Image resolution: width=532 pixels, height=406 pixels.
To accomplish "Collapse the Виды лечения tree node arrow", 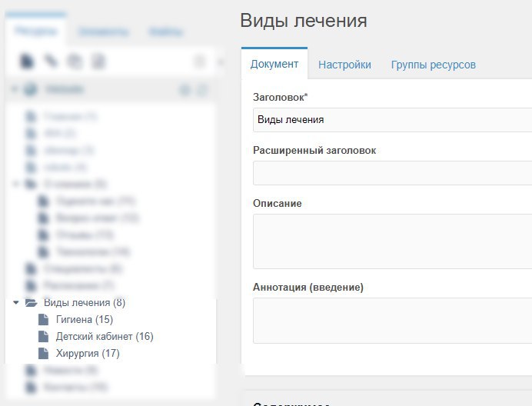I will (x=15, y=302).
